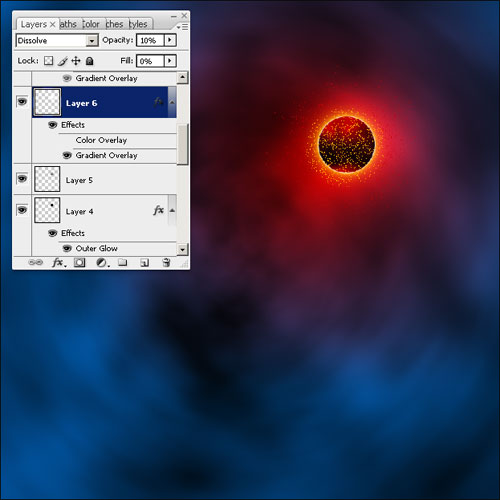500x500 pixels.
Task: Open the Layers panel options menu
Action: [182, 27]
